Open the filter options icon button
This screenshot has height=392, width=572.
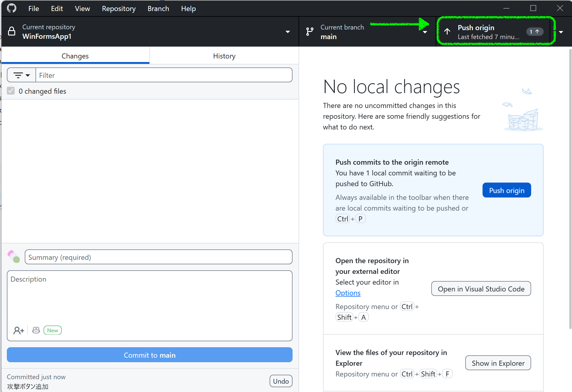[21, 75]
